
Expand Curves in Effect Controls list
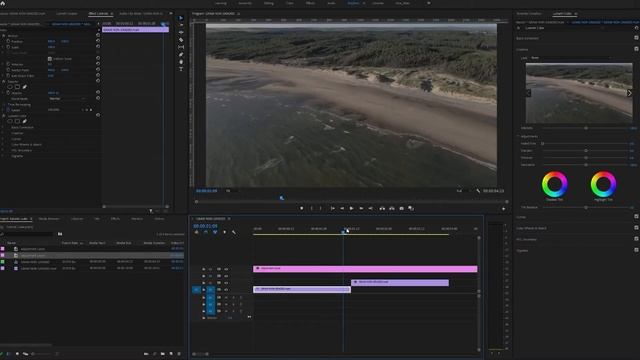3,139
